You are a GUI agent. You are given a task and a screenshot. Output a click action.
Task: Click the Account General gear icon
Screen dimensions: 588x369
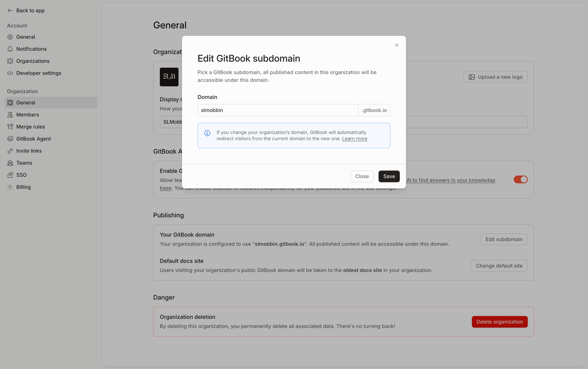(10, 37)
